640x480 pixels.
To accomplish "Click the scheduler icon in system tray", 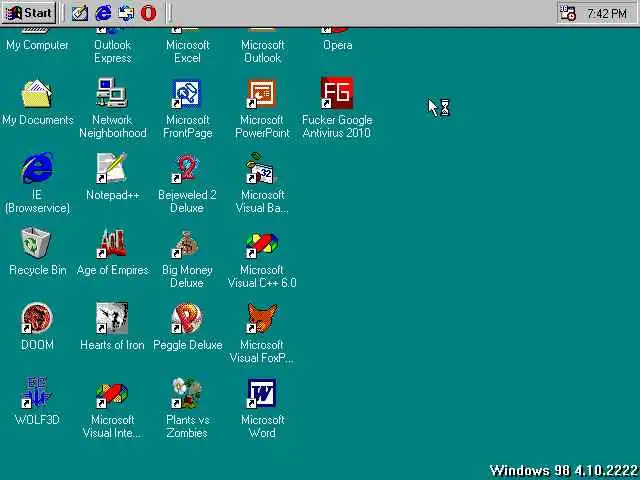I will point(568,13).
